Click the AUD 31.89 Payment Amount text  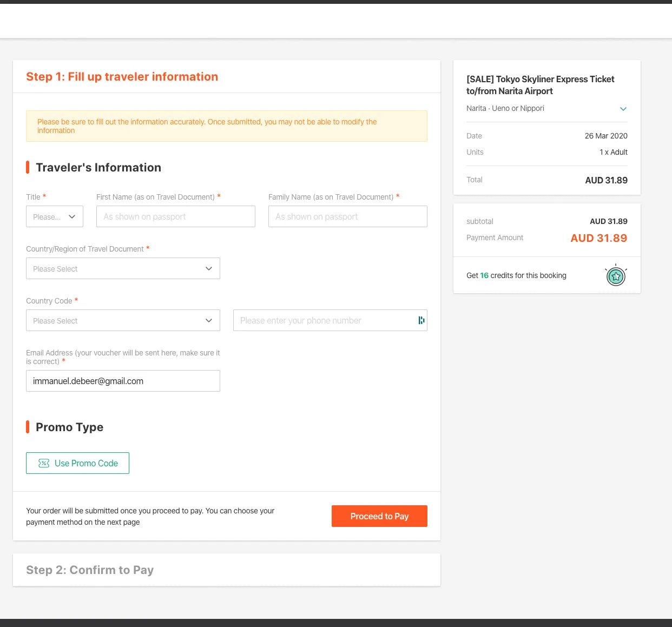[x=599, y=238]
